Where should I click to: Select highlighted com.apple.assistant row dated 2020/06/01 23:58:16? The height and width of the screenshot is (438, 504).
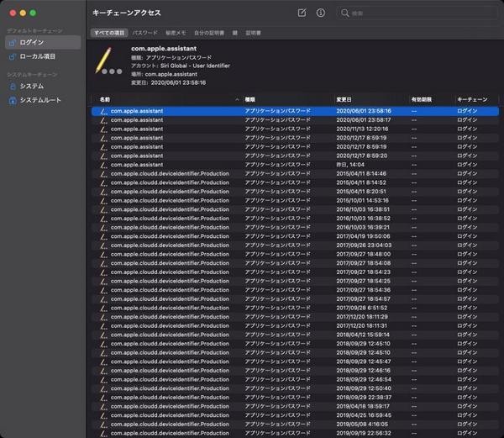(295, 111)
